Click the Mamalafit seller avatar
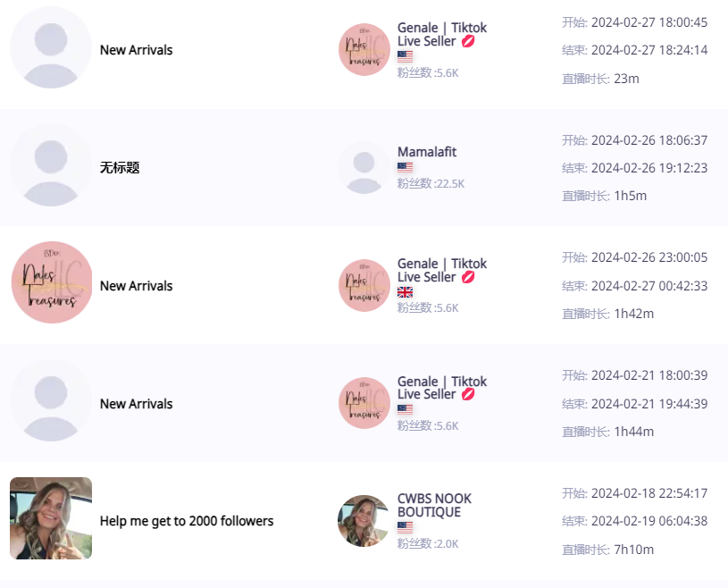 click(364, 168)
